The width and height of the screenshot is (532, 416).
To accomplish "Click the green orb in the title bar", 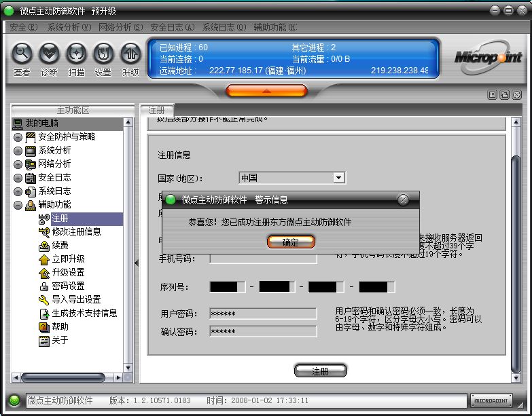I will pos(8,11).
